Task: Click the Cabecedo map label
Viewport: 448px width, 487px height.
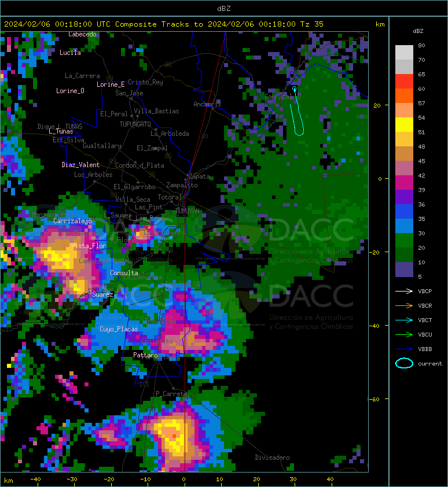Action: click(x=82, y=34)
